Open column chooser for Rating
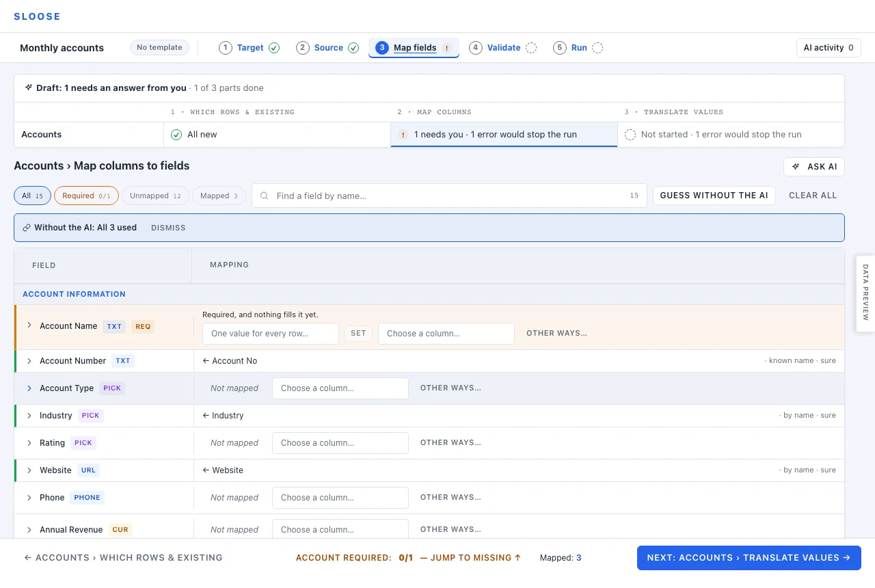 click(340, 443)
